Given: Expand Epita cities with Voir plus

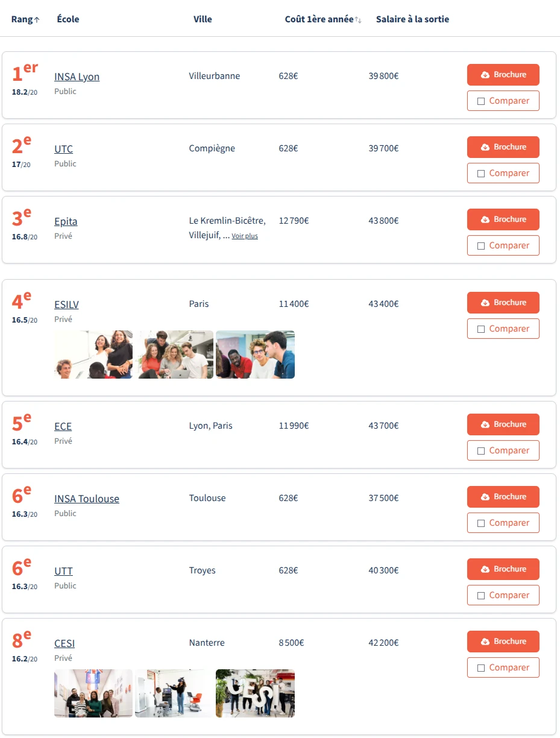Looking at the screenshot, I should [245, 236].
